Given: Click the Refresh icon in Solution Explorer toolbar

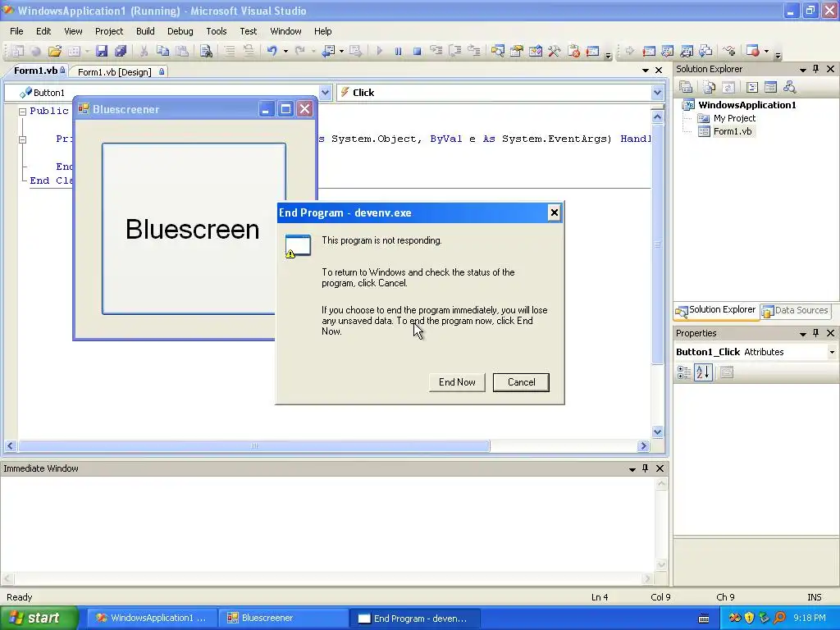Looking at the screenshot, I should click(x=728, y=87).
